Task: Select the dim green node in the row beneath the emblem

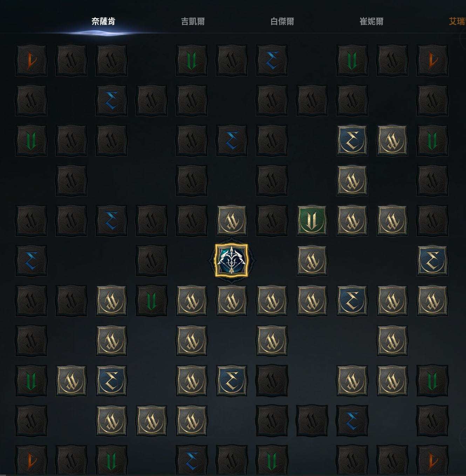Action: click(x=151, y=301)
